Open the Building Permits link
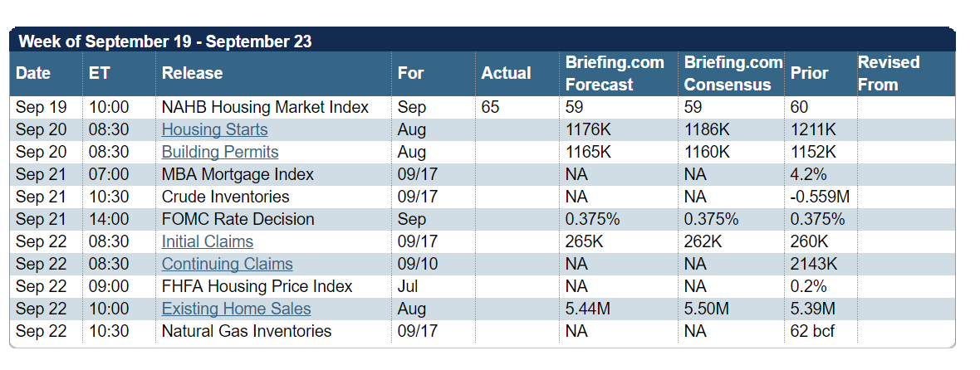This screenshot has width=980, height=370. [x=220, y=152]
